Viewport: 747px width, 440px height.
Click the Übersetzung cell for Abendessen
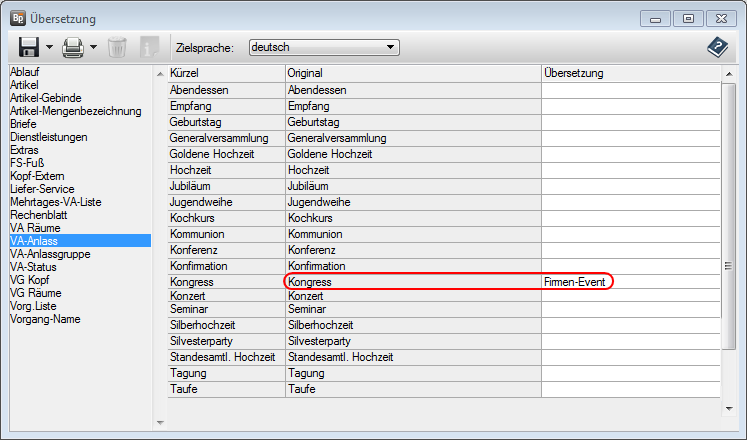(x=630, y=90)
